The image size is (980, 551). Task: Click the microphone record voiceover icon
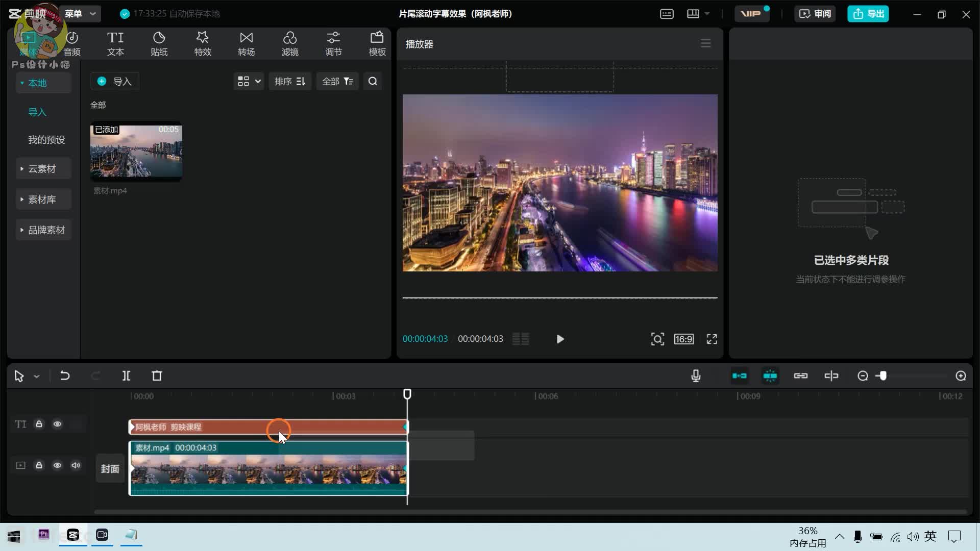pyautogui.click(x=696, y=376)
